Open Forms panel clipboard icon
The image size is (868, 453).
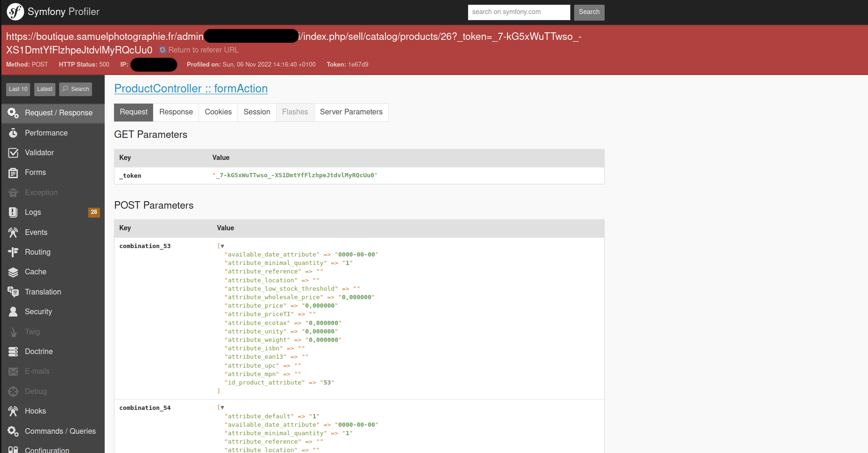point(13,173)
